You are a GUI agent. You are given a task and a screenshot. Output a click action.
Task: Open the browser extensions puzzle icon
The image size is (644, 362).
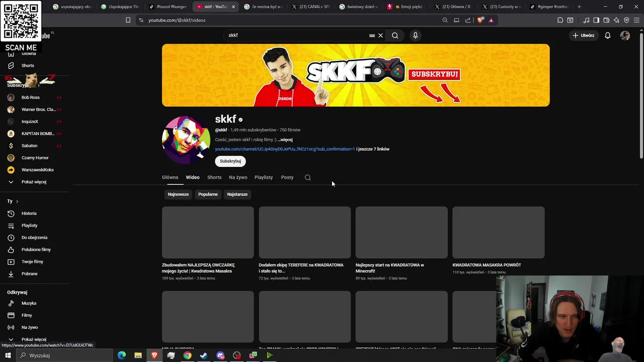pyautogui.click(x=560, y=20)
